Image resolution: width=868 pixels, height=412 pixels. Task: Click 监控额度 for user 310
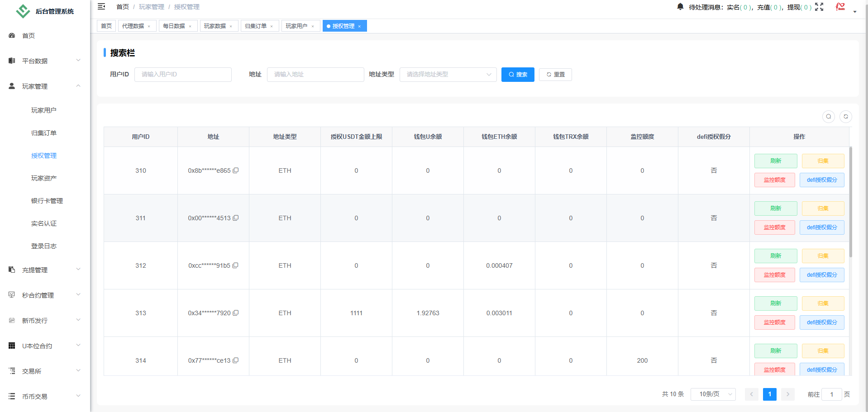(x=774, y=180)
